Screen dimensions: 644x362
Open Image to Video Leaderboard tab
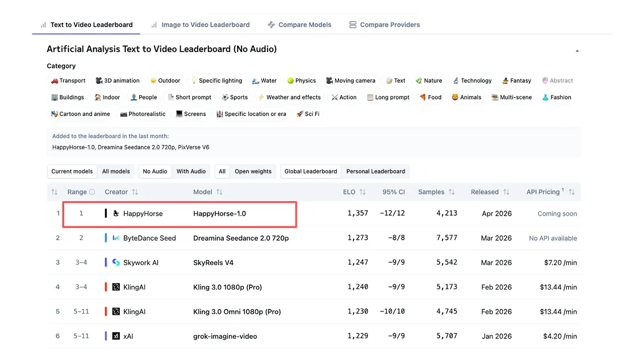200,25
